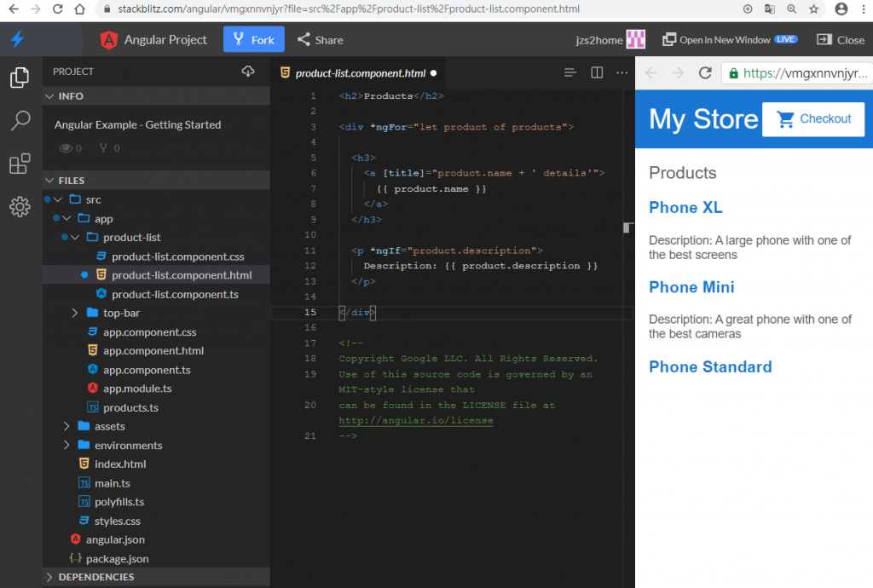Reload the preview pane
This screenshot has height=588, width=873.
pyautogui.click(x=705, y=73)
